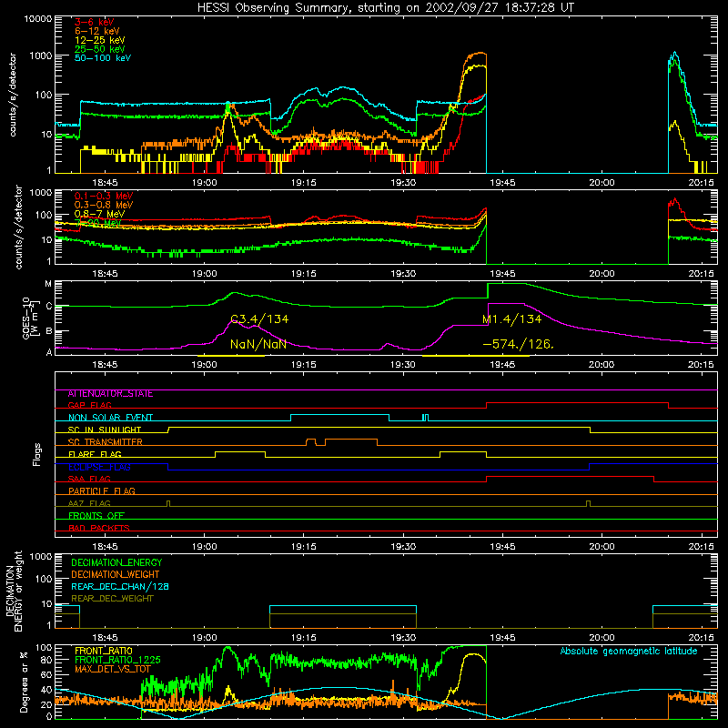This screenshot has width=728, height=728.
Task: Select the SC_IN_SUNLIGHT flag label
Action: [105, 430]
